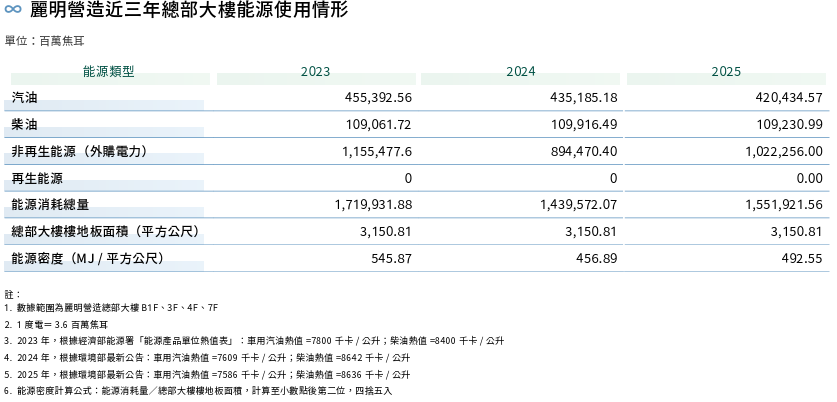Click the energy density value 492.55

tap(803, 258)
